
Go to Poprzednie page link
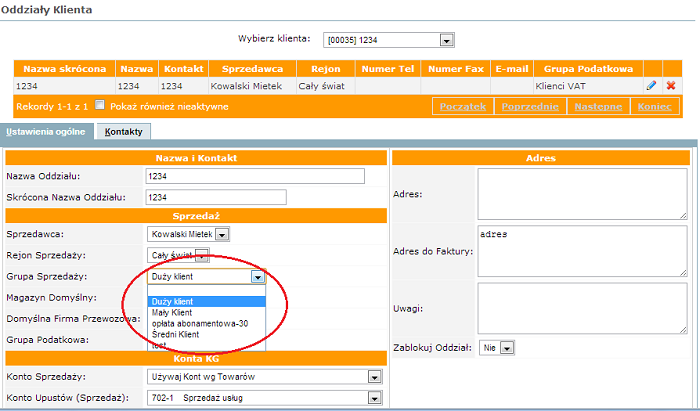pyautogui.click(x=530, y=106)
